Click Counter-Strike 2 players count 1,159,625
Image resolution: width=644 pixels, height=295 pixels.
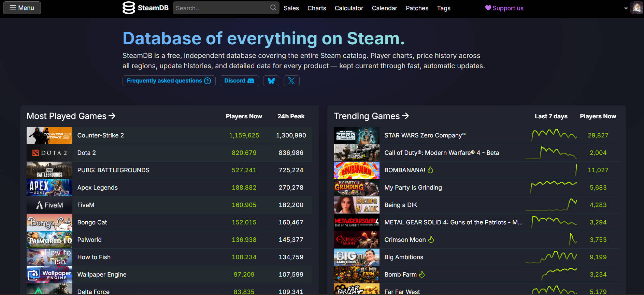(x=244, y=135)
